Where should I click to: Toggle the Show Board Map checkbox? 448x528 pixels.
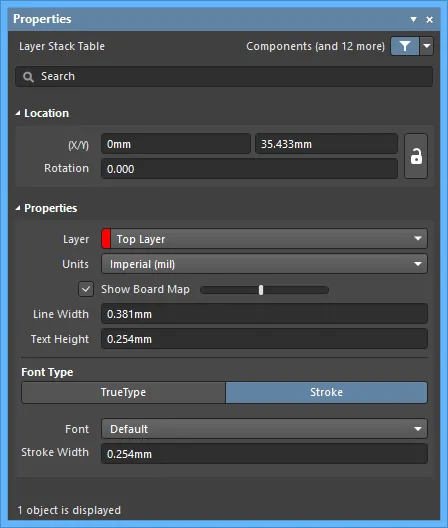pyautogui.click(x=86, y=289)
